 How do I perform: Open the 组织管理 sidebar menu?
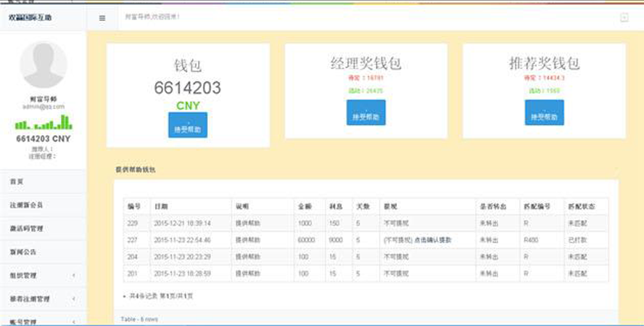point(43,275)
